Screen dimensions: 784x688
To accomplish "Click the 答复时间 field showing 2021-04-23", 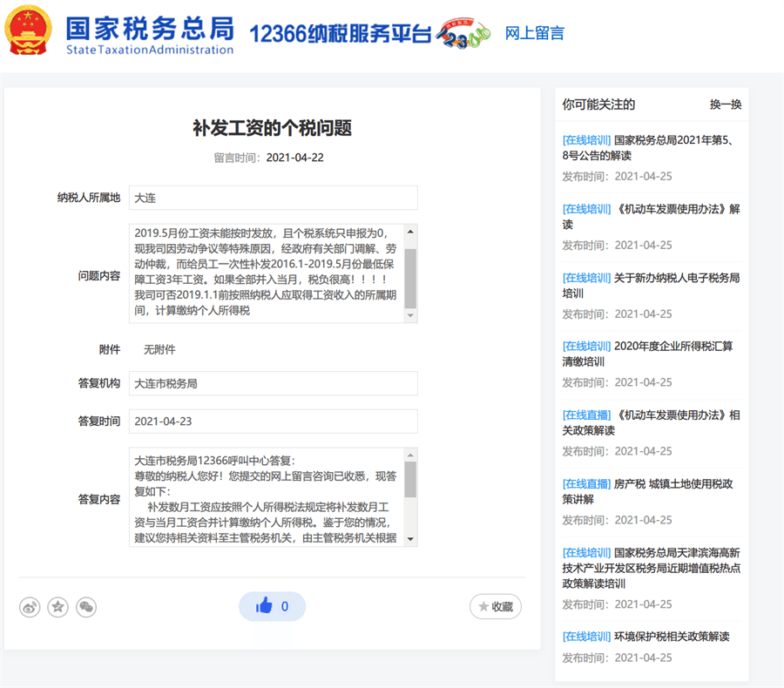I will (273, 422).
